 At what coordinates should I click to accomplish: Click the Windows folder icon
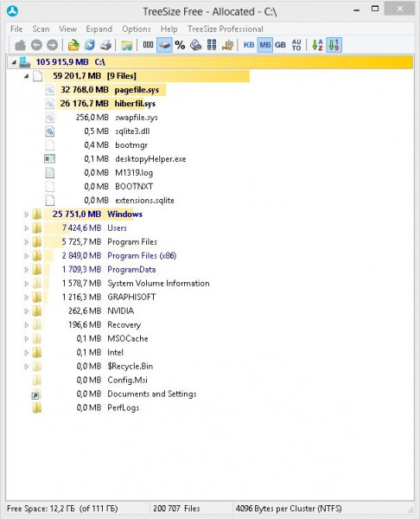pyautogui.click(x=37, y=215)
